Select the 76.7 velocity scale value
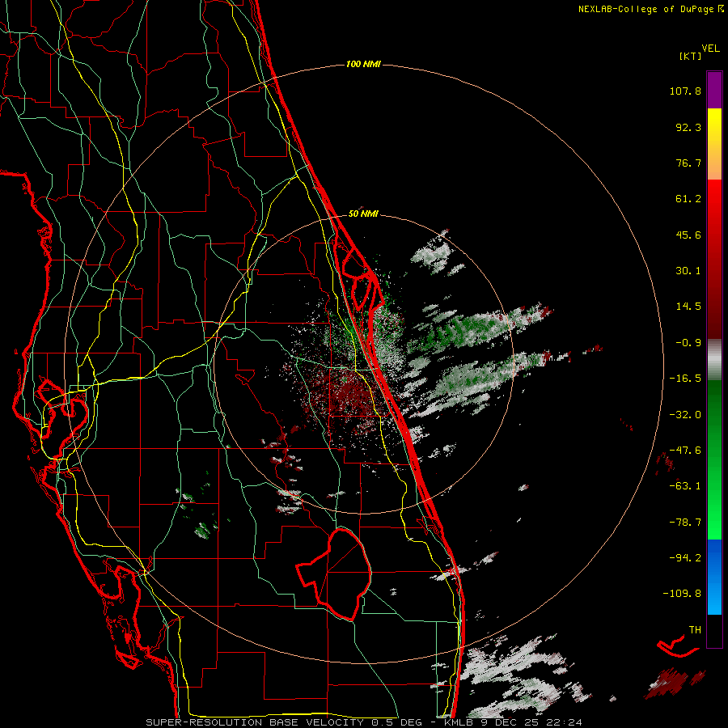The height and width of the screenshot is (728, 728). (688, 163)
